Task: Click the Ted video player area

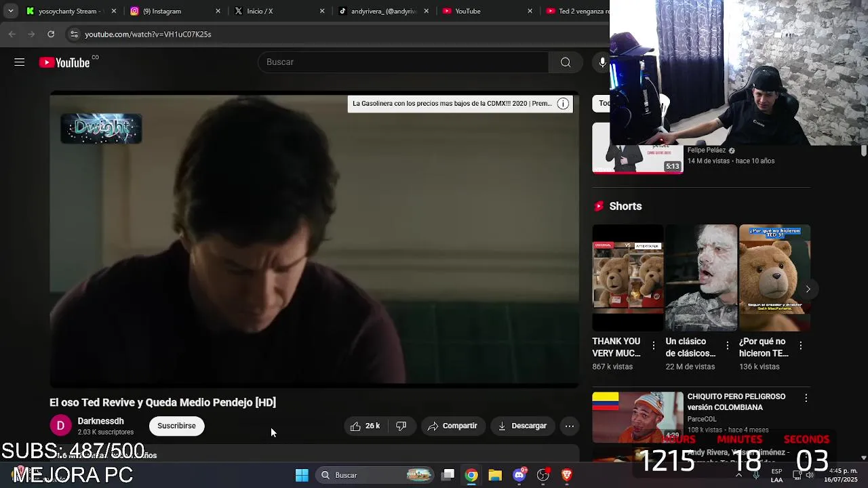Action: tap(314, 239)
